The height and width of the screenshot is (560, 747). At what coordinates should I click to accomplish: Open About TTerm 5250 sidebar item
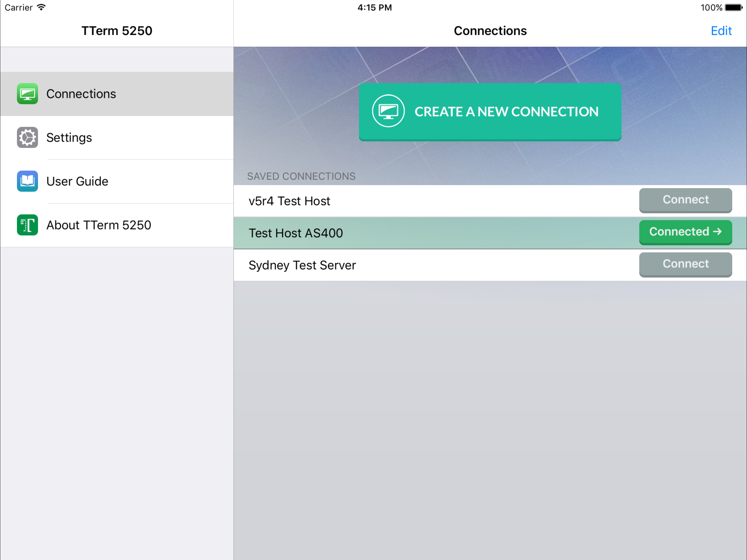coord(117,225)
